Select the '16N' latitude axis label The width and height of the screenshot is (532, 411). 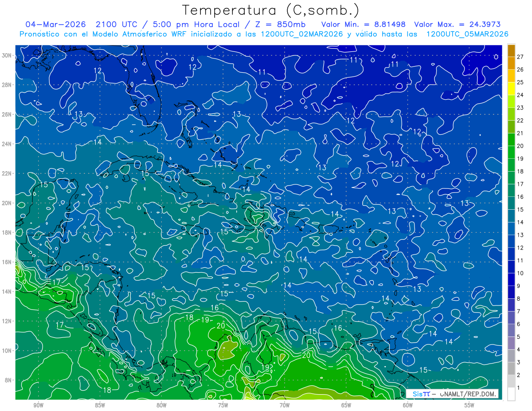click(x=7, y=262)
